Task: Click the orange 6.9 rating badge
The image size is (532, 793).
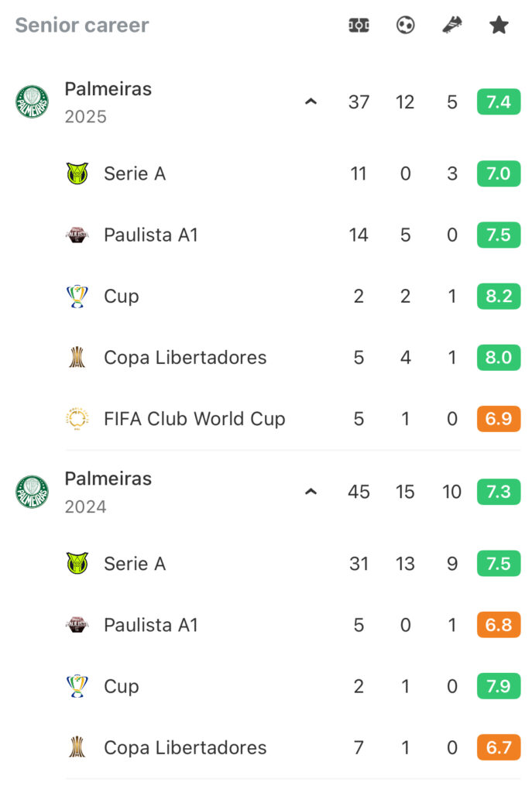Action: [499, 419]
